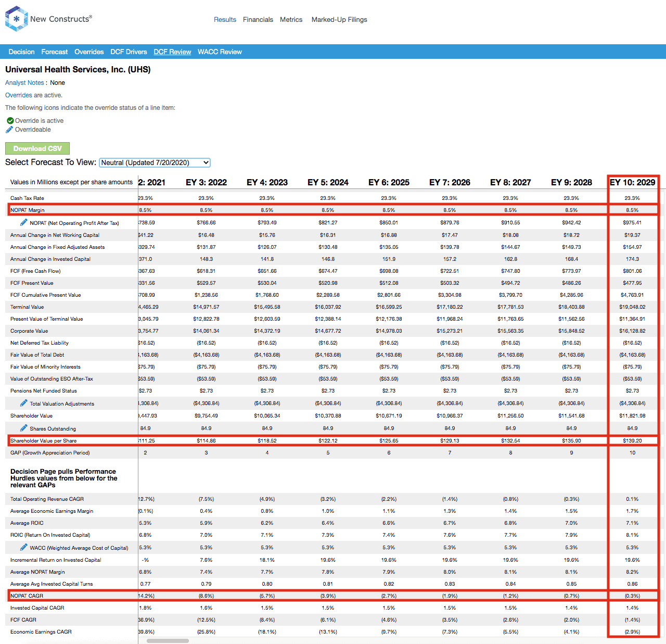Click the 'Universal Health Services, Inc. (UHS)' heading
This screenshot has height=644, width=666.
tap(78, 69)
